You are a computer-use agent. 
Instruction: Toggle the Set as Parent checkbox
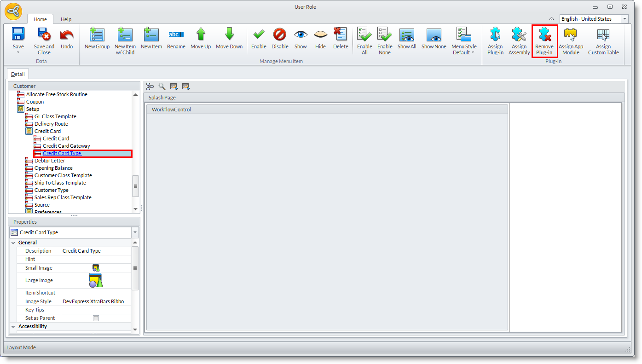click(x=96, y=318)
